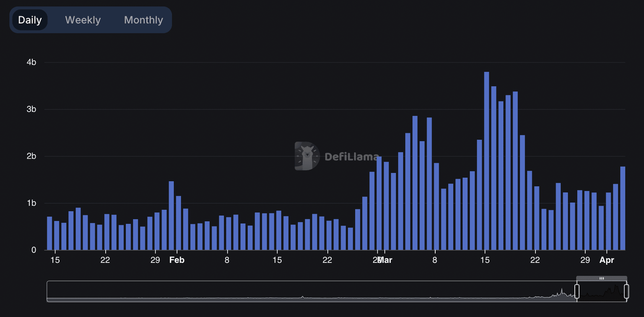Click the first bar at chart's left edge

coord(49,233)
